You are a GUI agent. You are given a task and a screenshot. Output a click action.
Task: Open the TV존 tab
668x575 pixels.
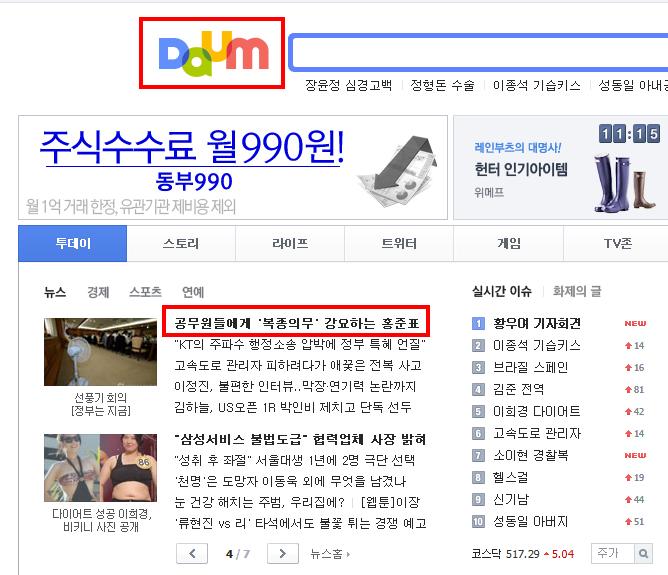click(x=618, y=244)
